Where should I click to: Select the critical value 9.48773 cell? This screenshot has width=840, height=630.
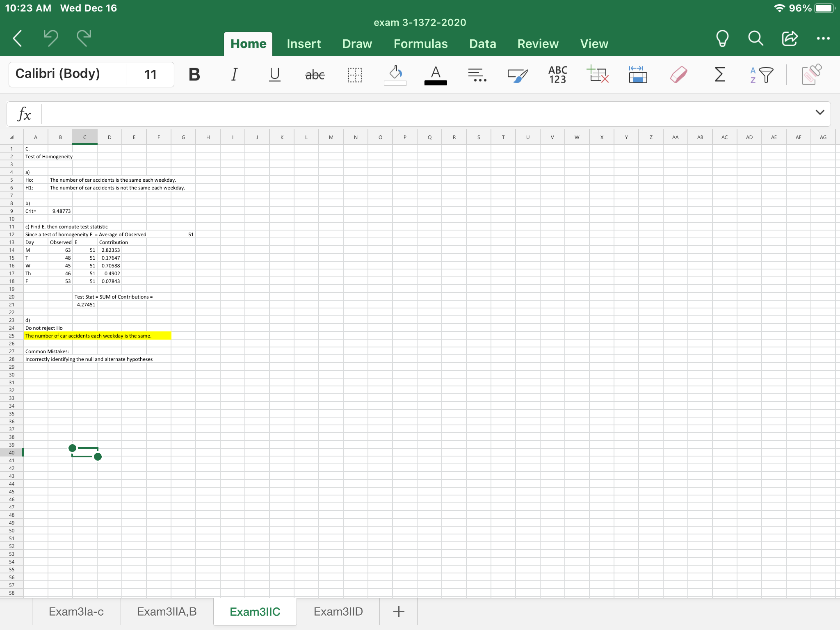[60, 211]
